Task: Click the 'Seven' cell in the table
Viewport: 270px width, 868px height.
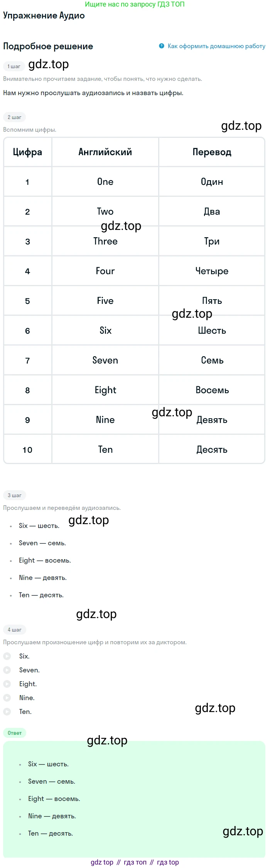Action: pyautogui.click(x=105, y=360)
